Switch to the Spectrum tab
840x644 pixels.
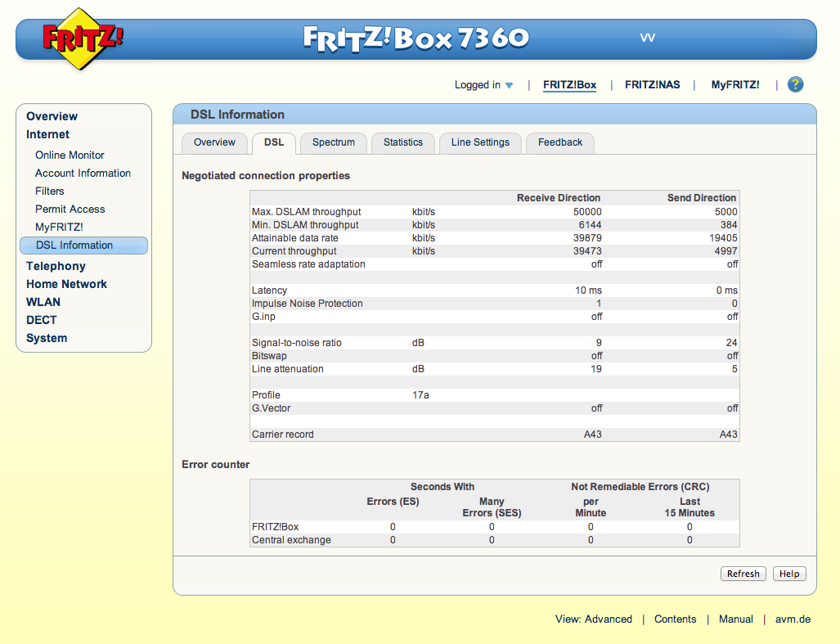[334, 142]
